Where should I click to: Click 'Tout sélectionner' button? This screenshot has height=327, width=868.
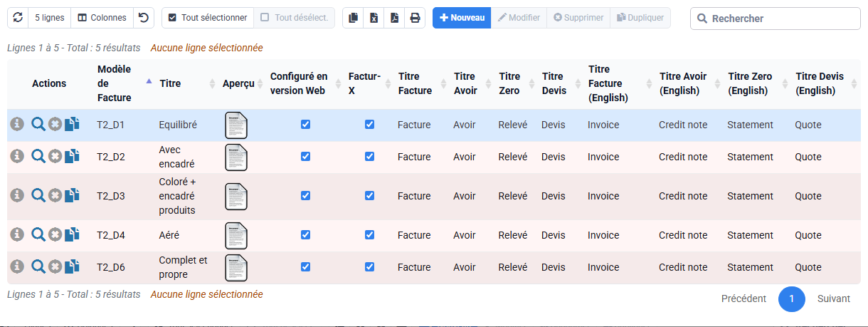coord(208,18)
